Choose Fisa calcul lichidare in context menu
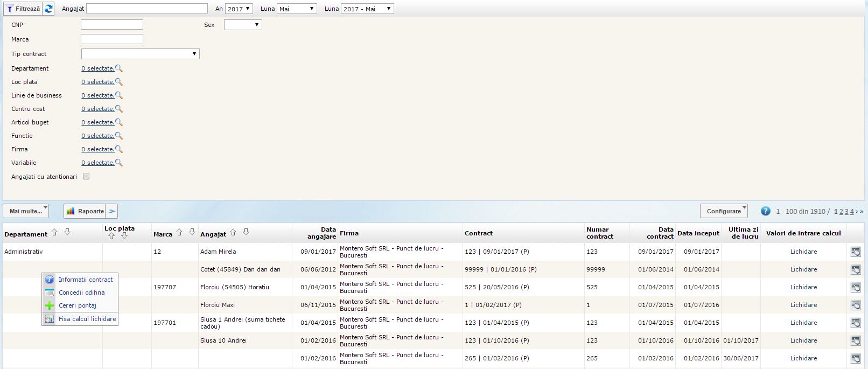This screenshot has height=369, width=868. [87, 319]
